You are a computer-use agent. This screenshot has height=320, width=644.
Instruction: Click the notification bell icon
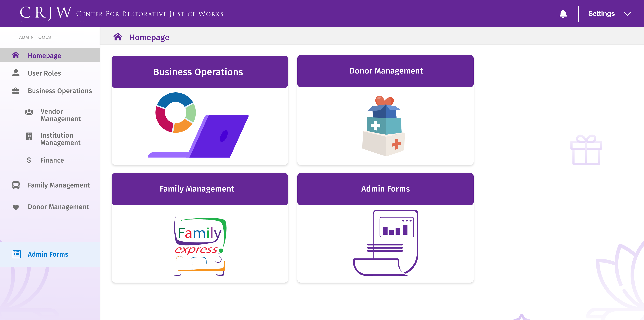coord(563,13)
